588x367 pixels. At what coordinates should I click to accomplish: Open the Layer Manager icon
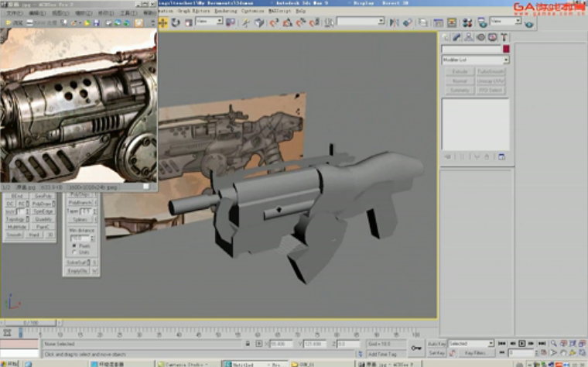point(423,23)
